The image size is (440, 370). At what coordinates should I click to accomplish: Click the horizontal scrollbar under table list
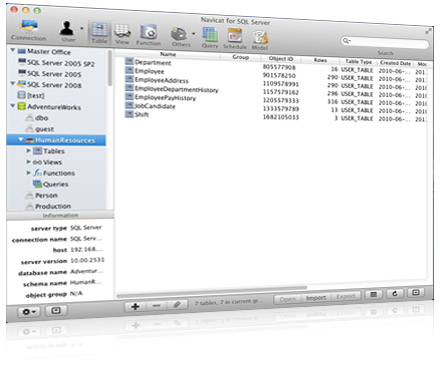(x=212, y=291)
